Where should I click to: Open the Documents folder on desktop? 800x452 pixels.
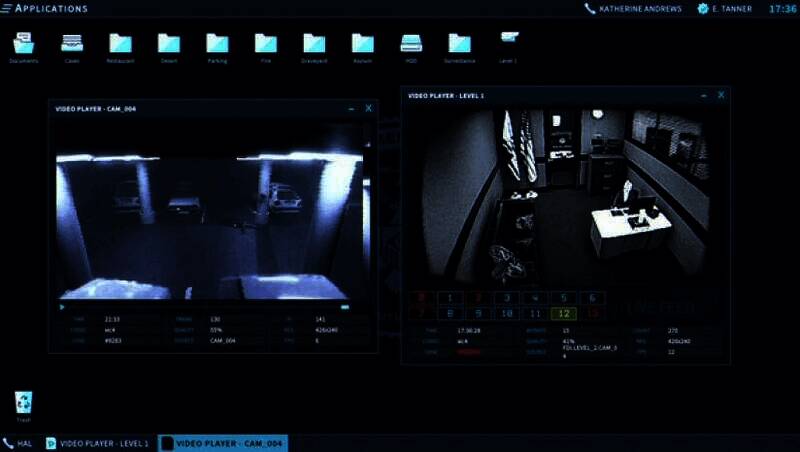tap(23, 44)
